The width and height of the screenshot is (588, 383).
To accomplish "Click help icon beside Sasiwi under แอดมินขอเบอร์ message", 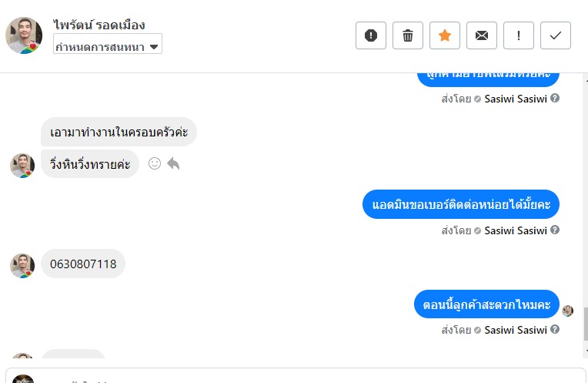I will pos(555,230).
